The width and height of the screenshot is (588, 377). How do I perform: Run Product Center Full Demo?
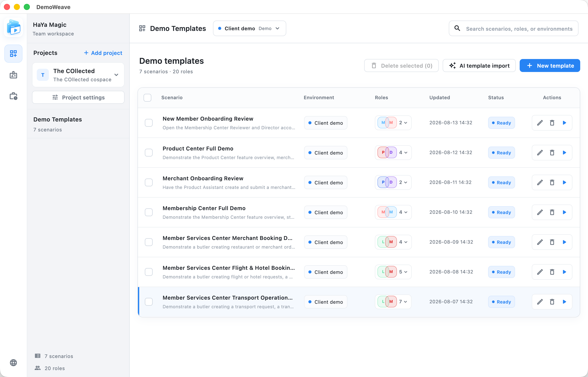click(564, 153)
